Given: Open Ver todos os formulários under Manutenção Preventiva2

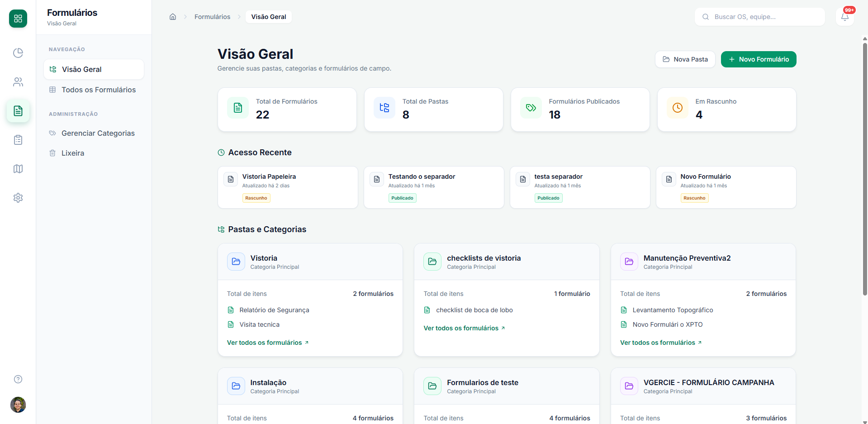Looking at the screenshot, I should (661, 343).
